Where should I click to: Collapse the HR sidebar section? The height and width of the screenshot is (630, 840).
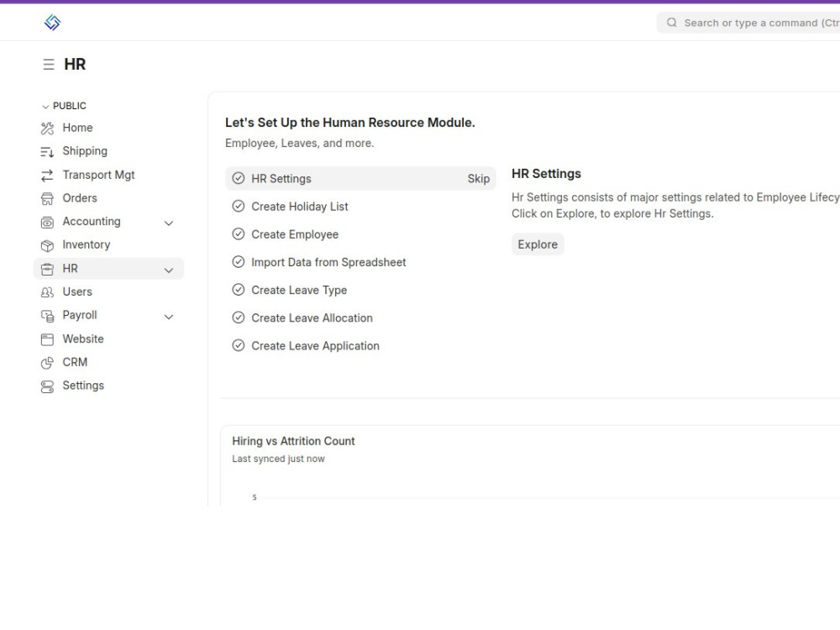click(x=169, y=269)
